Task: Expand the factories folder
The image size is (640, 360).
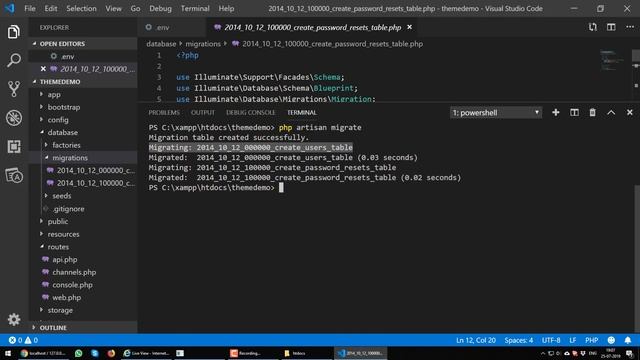Action: pos(66,145)
